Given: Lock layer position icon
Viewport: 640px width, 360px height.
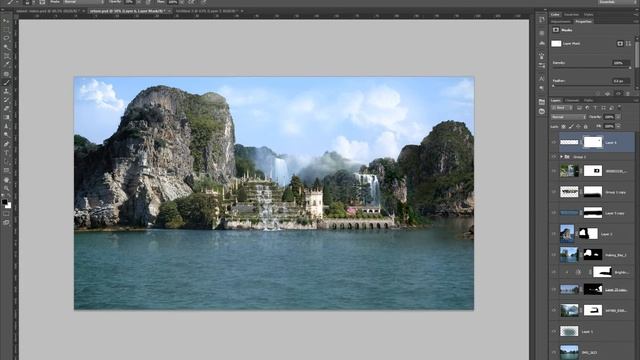Looking at the screenshot, I should (x=578, y=127).
